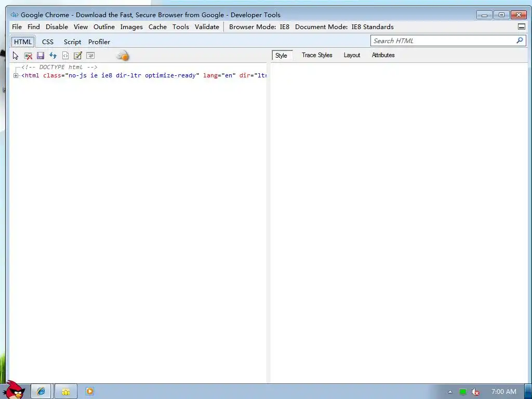Open the Tools menu

pyautogui.click(x=180, y=27)
